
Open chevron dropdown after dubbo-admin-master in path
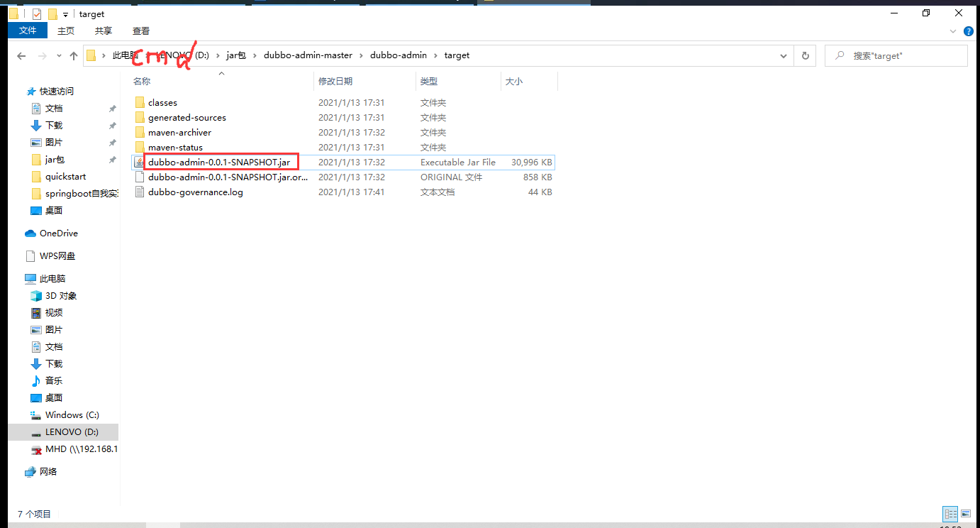click(360, 55)
